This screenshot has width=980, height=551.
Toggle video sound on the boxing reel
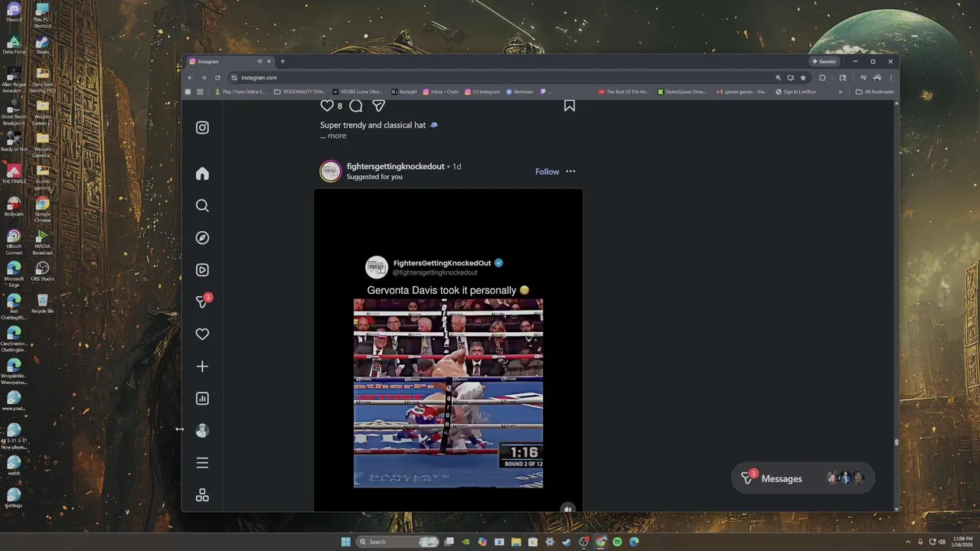(567, 508)
